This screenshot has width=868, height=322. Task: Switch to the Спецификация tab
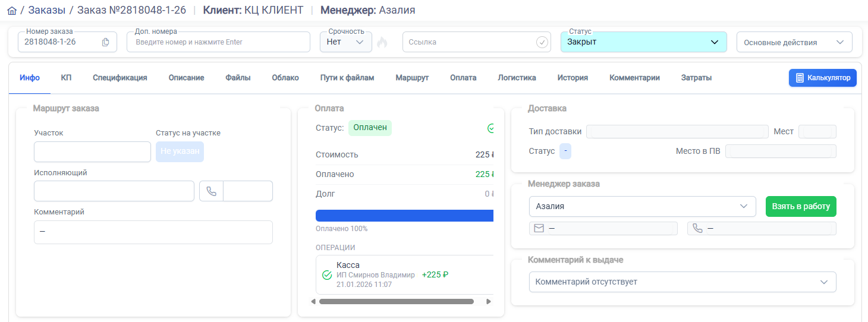click(119, 78)
